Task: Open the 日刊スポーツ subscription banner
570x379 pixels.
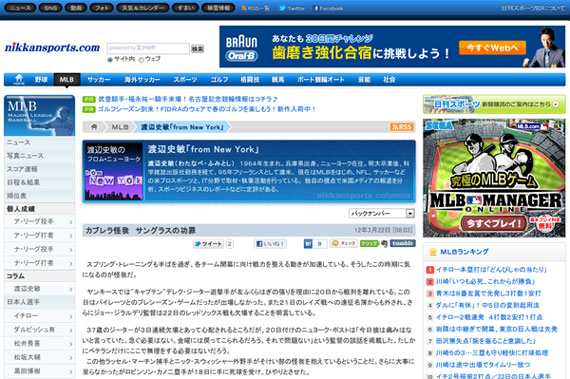Action: (494, 104)
